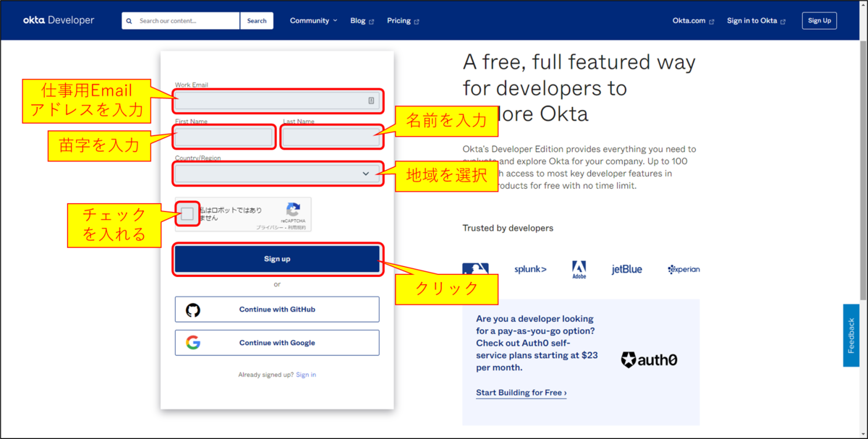Focus the Work Email input field

(277, 101)
